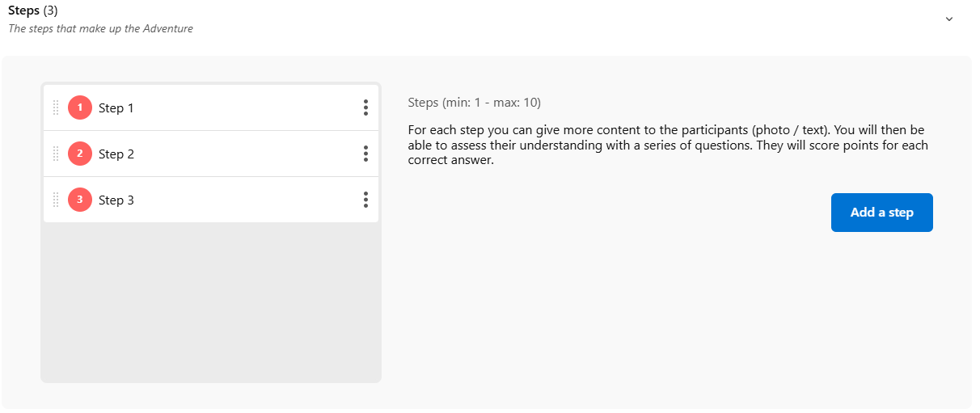Screen dimensions: 980x413
Task: Open the three-dot menu for Step 1
Action: 365,107
